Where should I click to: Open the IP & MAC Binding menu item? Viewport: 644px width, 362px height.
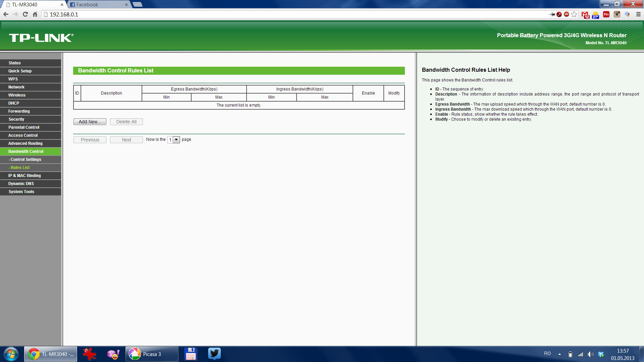click(x=31, y=176)
